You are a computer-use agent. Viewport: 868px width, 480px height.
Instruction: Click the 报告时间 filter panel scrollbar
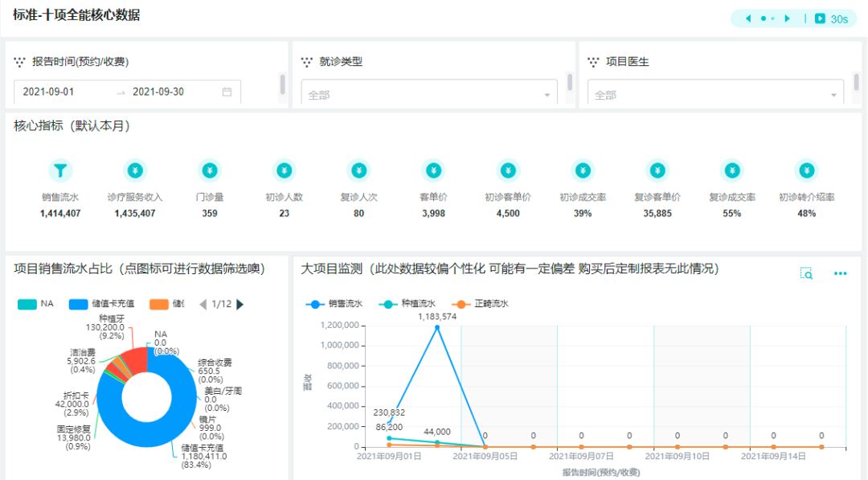[x=282, y=84]
